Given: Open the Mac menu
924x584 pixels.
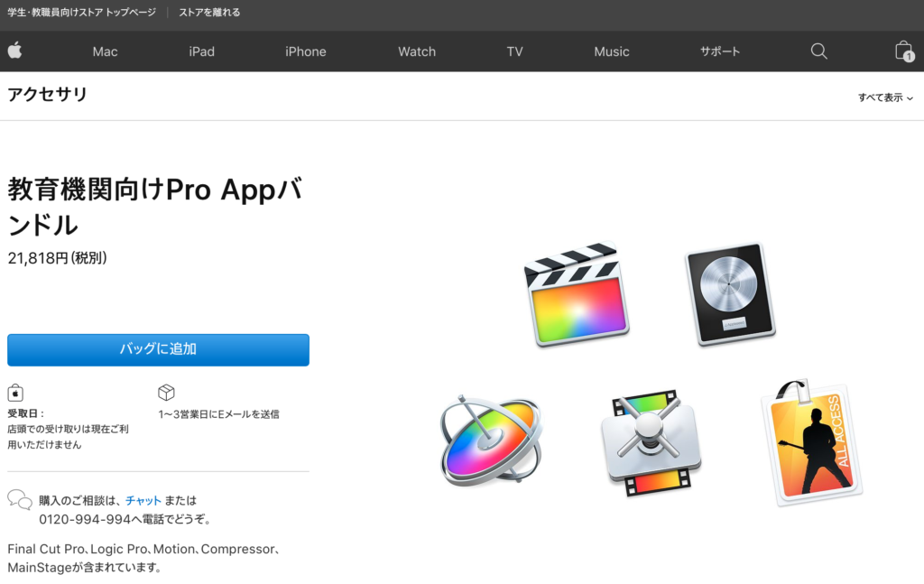Looking at the screenshot, I should (105, 51).
